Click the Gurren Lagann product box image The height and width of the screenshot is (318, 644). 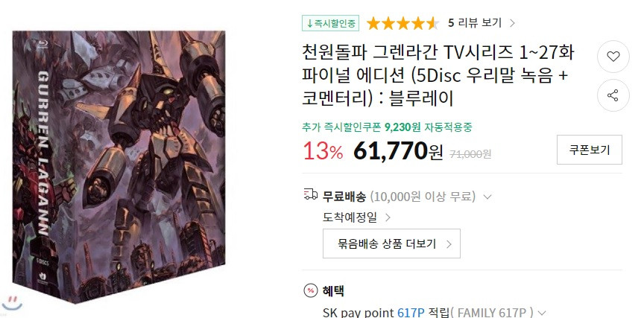coord(119,166)
